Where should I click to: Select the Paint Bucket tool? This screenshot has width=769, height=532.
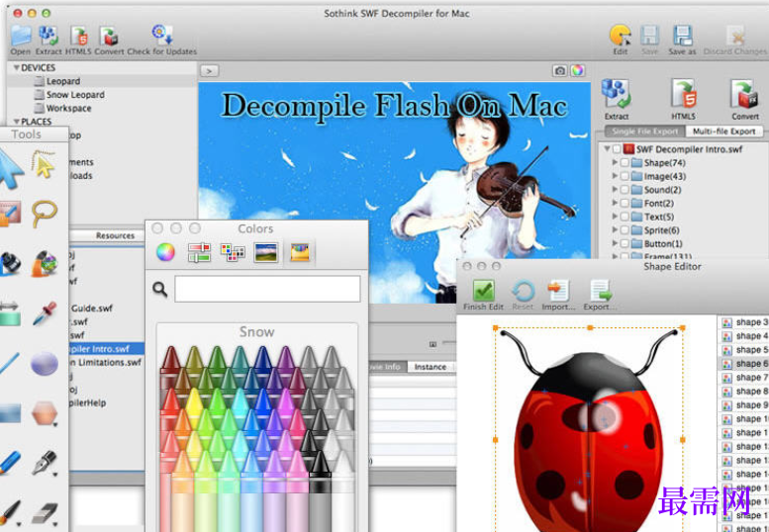pyautogui.click(x=45, y=263)
